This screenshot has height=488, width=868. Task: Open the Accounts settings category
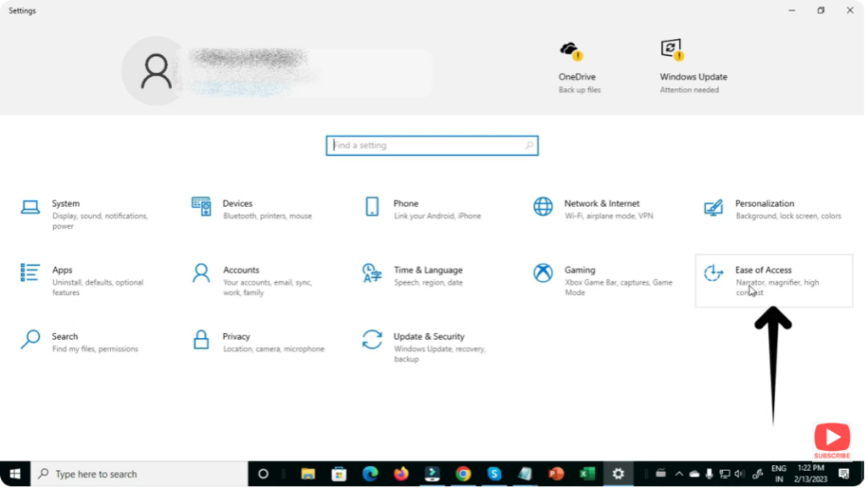click(241, 271)
